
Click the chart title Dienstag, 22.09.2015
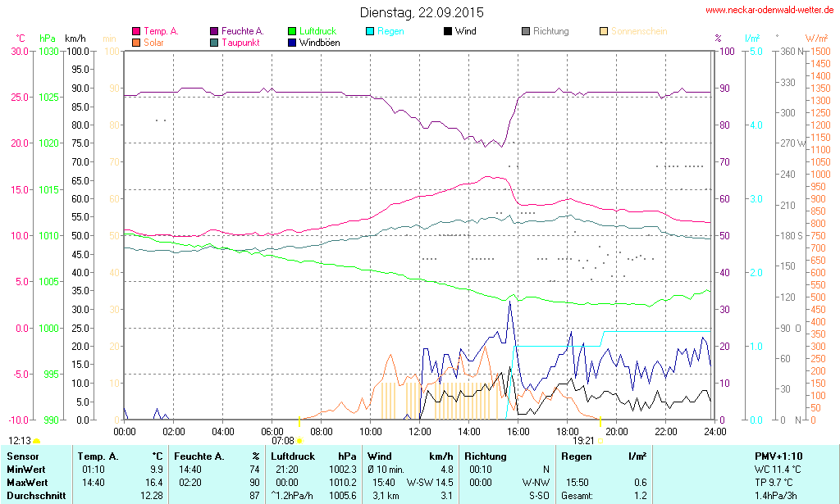pos(422,13)
